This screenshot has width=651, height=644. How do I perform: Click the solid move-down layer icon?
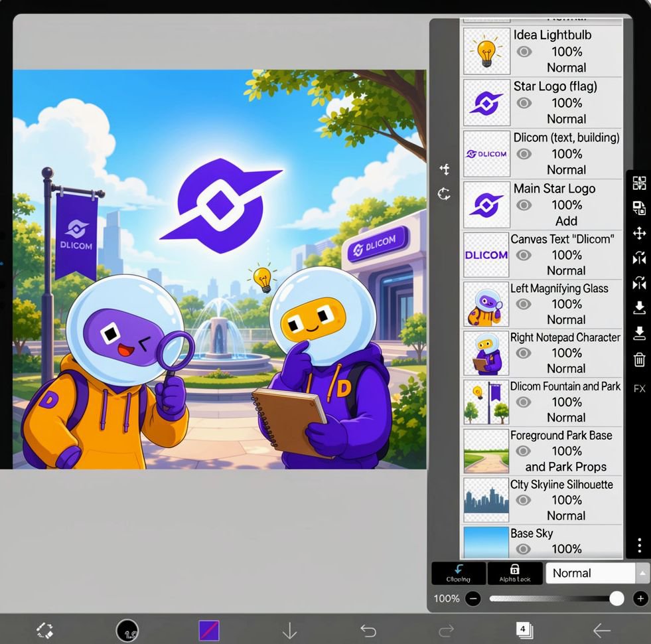click(x=639, y=333)
